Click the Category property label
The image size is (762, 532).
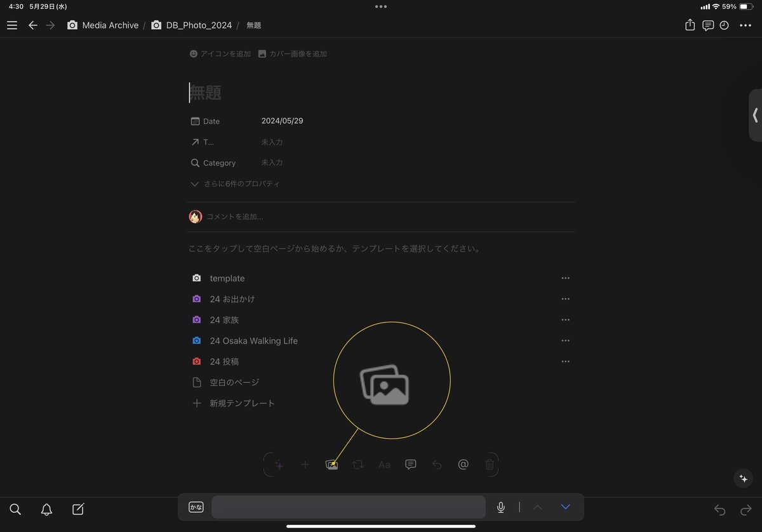click(x=213, y=163)
